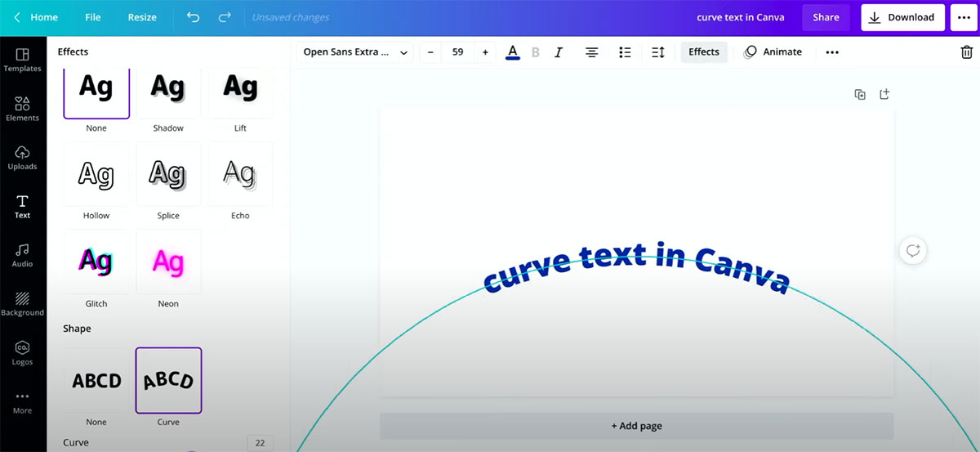Click the + Add page bar
This screenshot has height=452, width=980.
[636, 426]
